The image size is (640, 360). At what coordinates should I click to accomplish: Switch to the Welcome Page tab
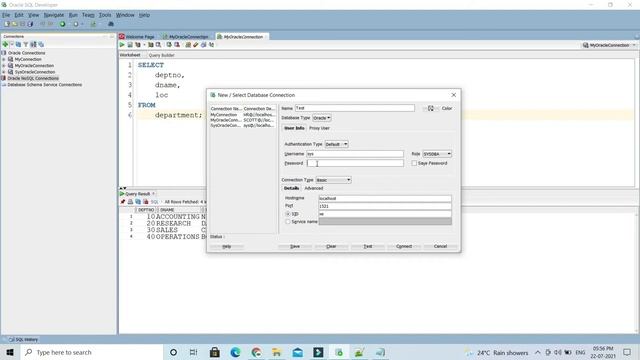(137, 37)
